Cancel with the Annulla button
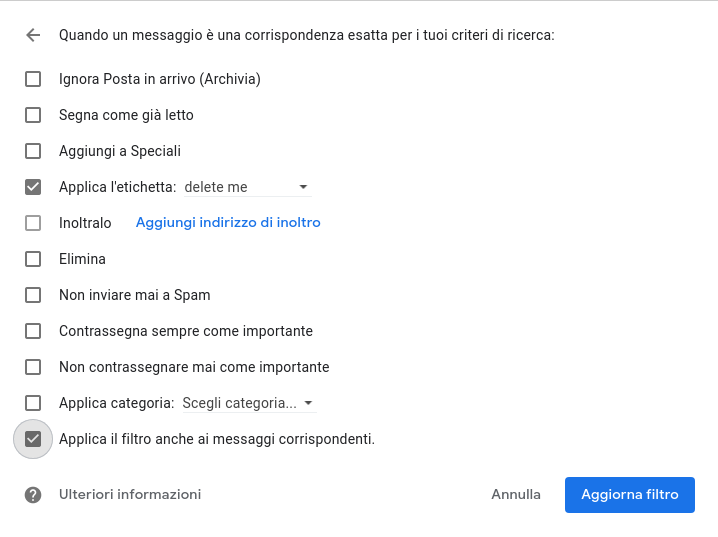 click(x=516, y=494)
